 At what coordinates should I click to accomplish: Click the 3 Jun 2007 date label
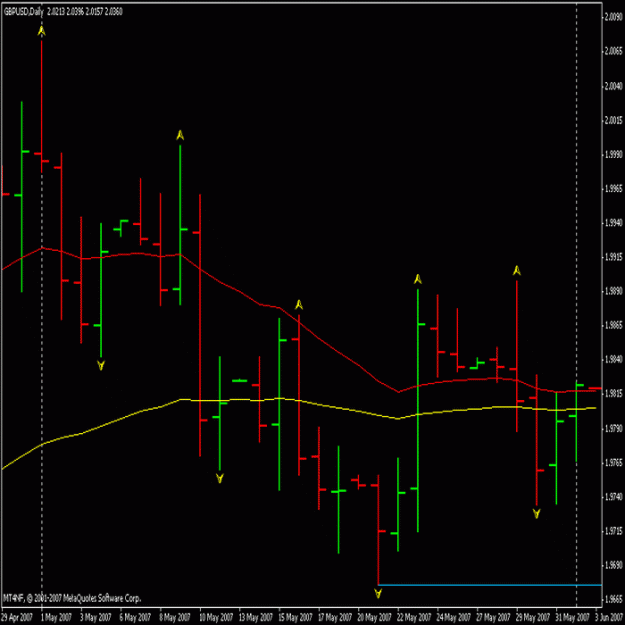pos(610,618)
